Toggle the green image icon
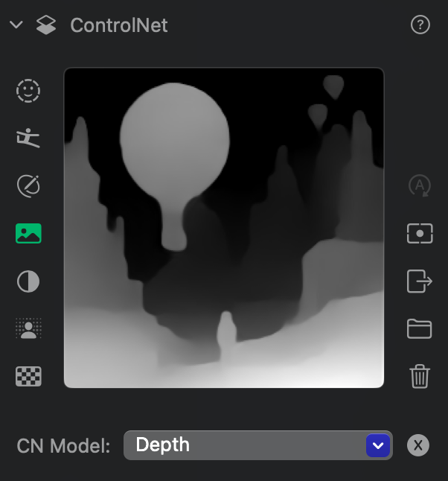Screen dimensions: 448x481 28,234
